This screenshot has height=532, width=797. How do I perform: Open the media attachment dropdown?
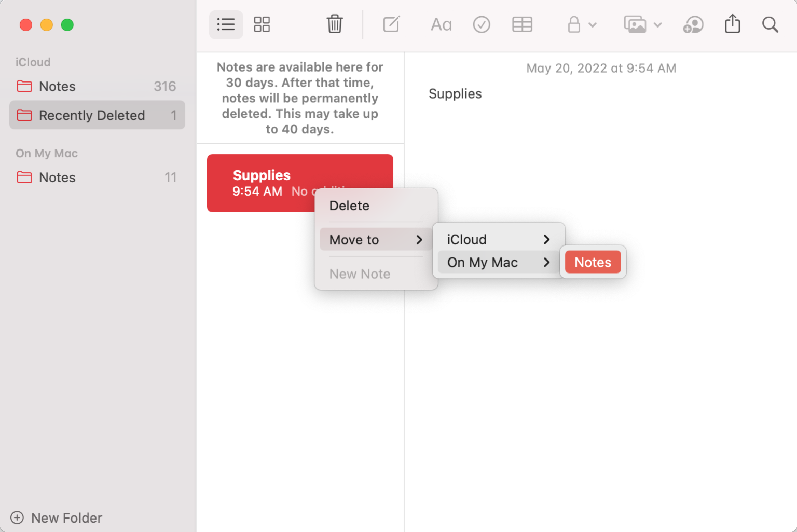point(658,25)
